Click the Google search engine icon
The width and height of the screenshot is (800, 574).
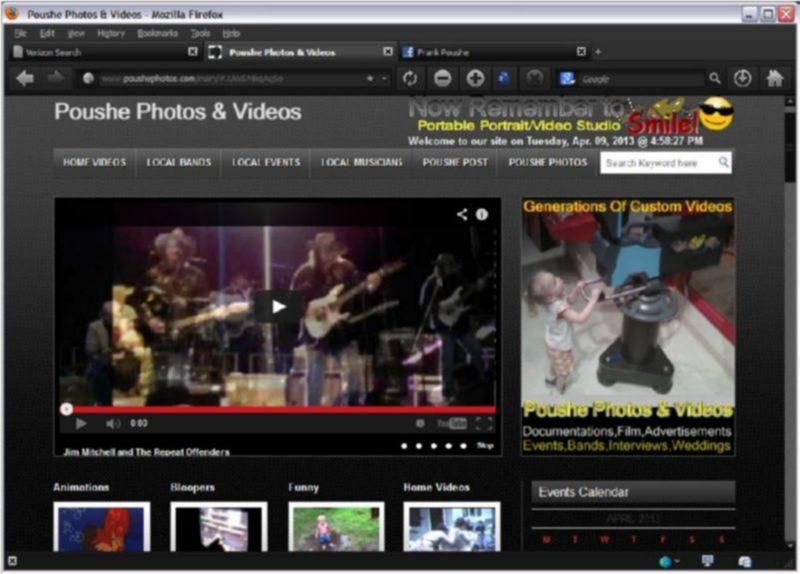pos(567,79)
